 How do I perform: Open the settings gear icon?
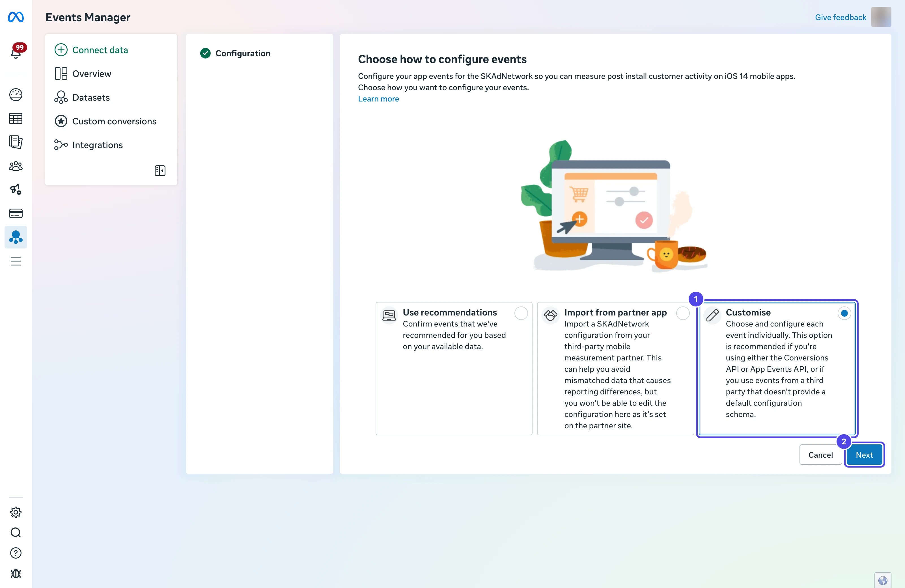point(16,512)
